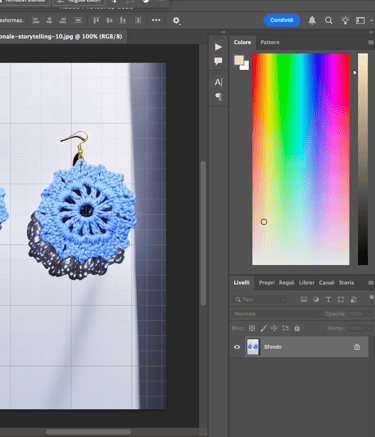The height and width of the screenshot is (437, 375).
Task: Click the background color swatch
Action: [x=245, y=66]
